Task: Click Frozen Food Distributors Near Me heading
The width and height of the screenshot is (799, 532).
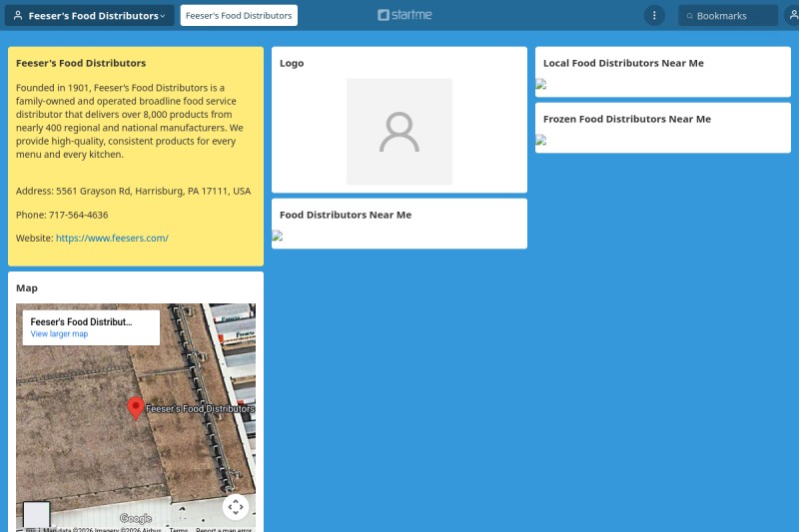Action: [627, 119]
